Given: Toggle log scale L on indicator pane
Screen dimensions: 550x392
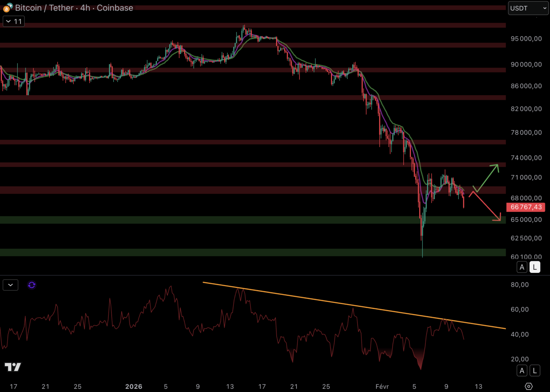Looking at the screenshot, I should pos(534,371).
